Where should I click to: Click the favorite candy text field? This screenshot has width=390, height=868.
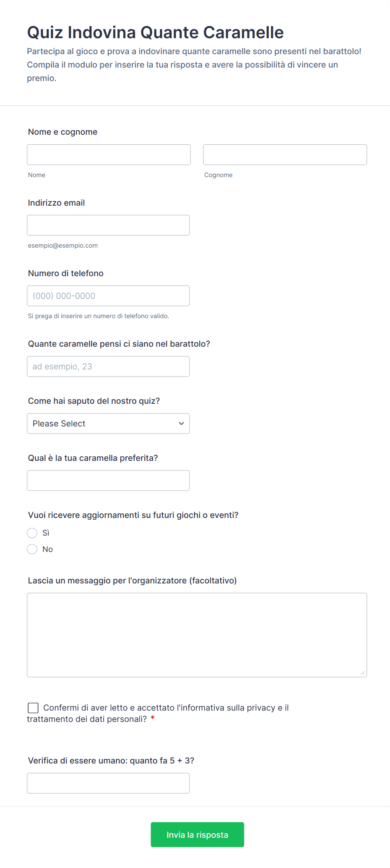coord(108,481)
